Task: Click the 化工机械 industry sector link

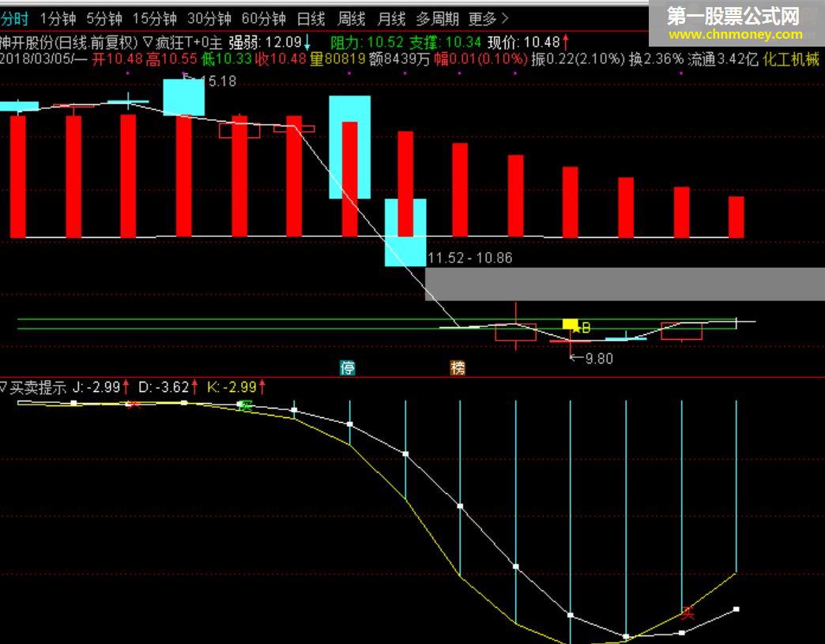Action: tap(791, 59)
